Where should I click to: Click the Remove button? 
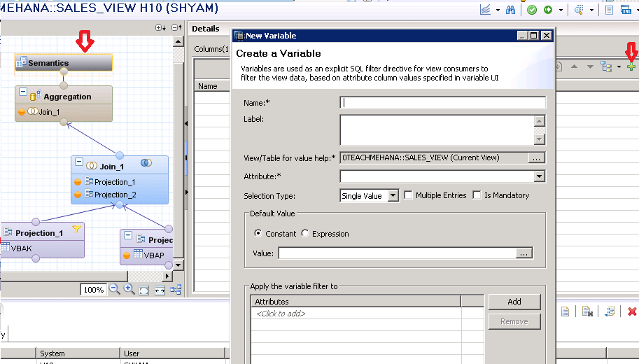pos(514,321)
